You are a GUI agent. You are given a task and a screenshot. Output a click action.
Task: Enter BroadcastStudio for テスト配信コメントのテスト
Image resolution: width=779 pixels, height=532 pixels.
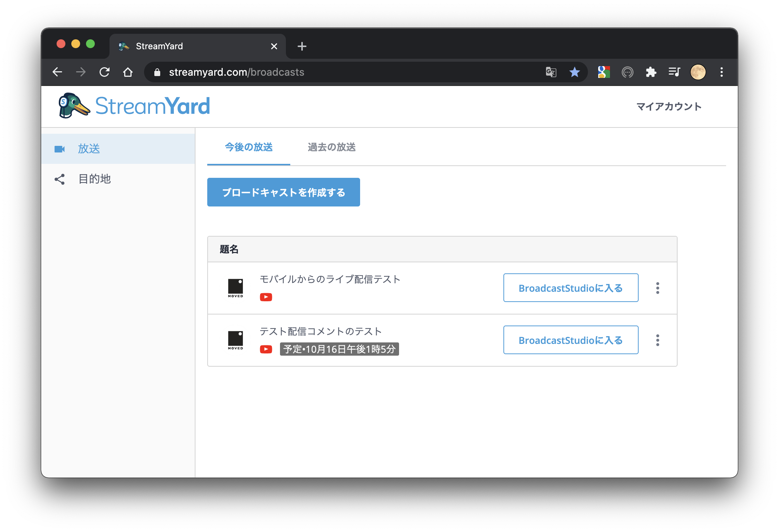pos(571,340)
